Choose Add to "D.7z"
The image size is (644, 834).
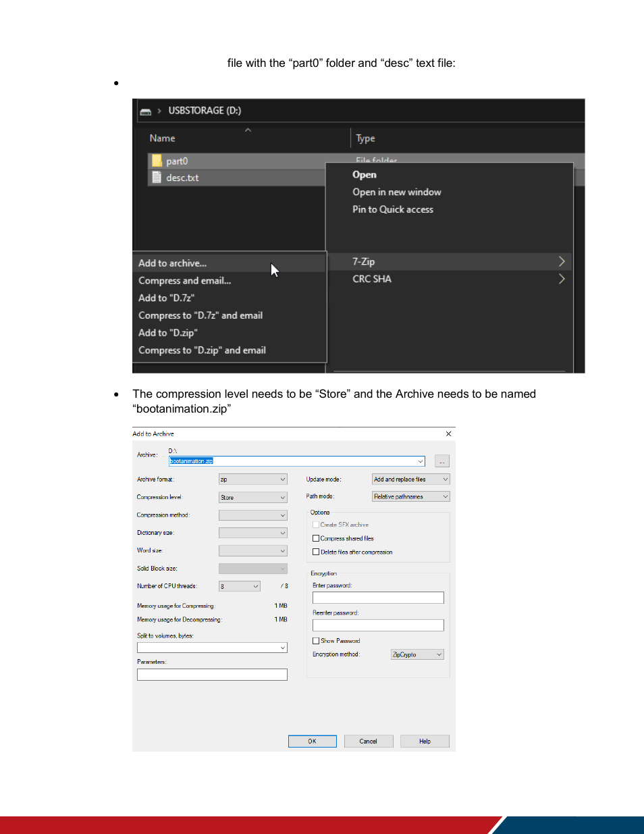[x=230, y=298]
